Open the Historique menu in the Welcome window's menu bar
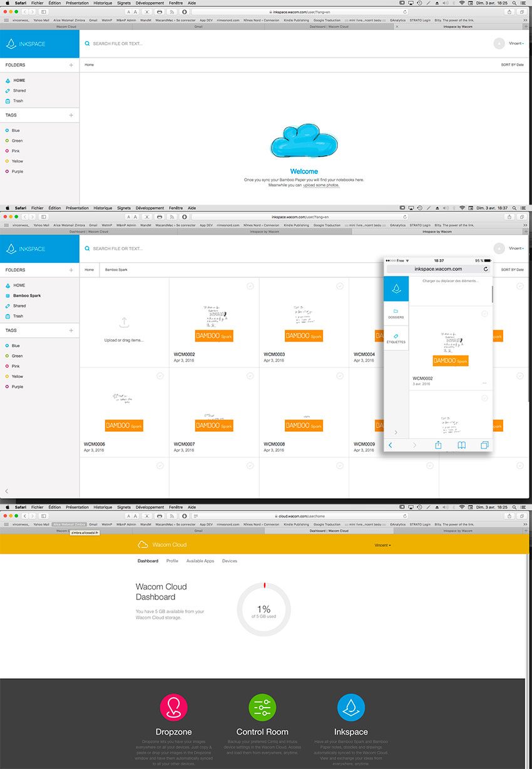Image resolution: width=532 pixels, height=769 pixels. coord(103,3)
